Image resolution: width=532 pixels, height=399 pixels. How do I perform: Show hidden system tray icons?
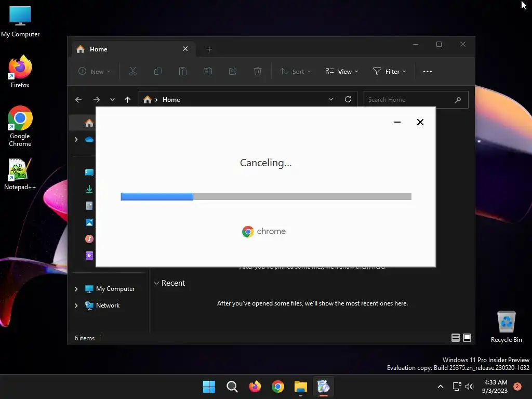coord(441,387)
